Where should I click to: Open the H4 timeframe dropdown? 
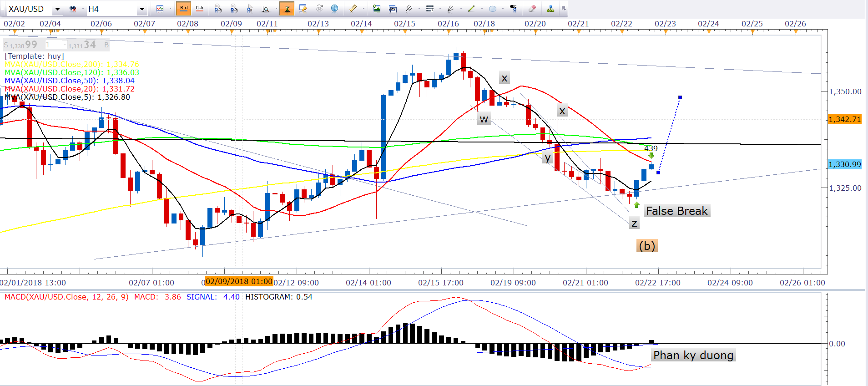click(x=142, y=9)
